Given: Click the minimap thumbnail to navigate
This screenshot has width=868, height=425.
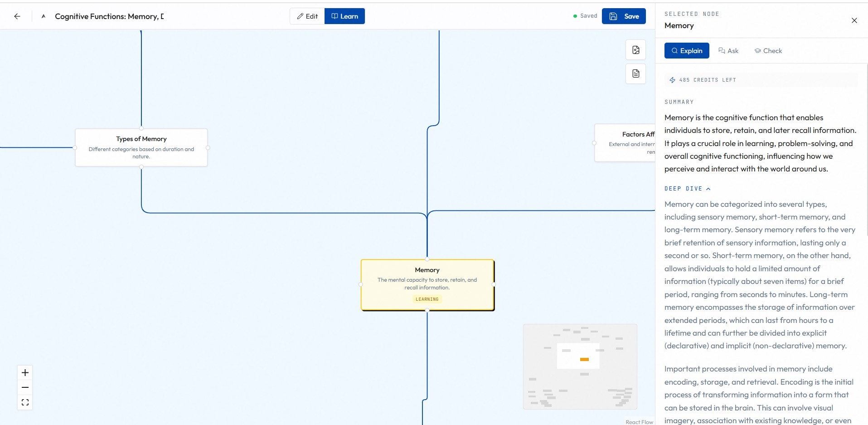Looking at the screenshot, I should tap(581, 366).
